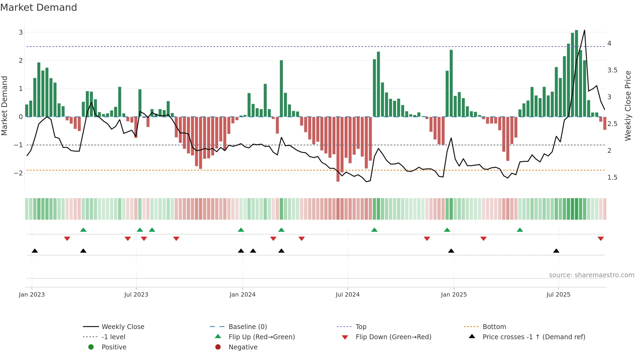This screenshot has height=362, width=644.
Task: Click the tallest green demand bar near 3
Action: coord(576,73)
